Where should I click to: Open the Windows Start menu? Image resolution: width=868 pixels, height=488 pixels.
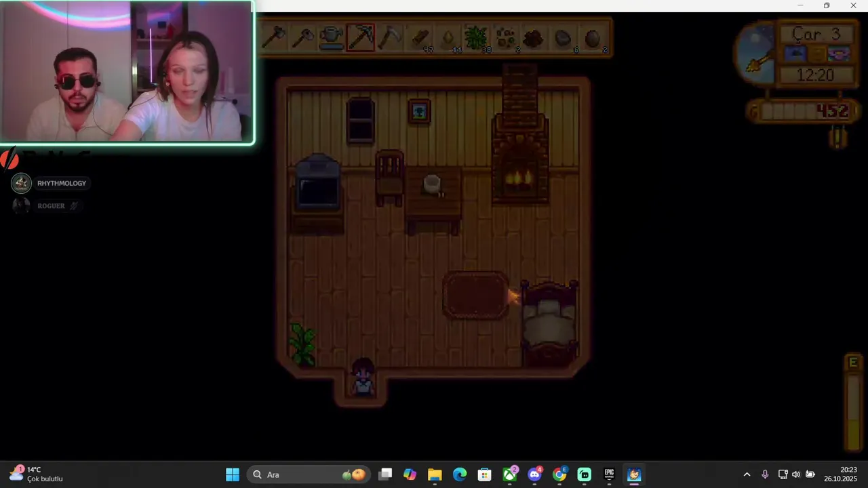pos(233,474)
